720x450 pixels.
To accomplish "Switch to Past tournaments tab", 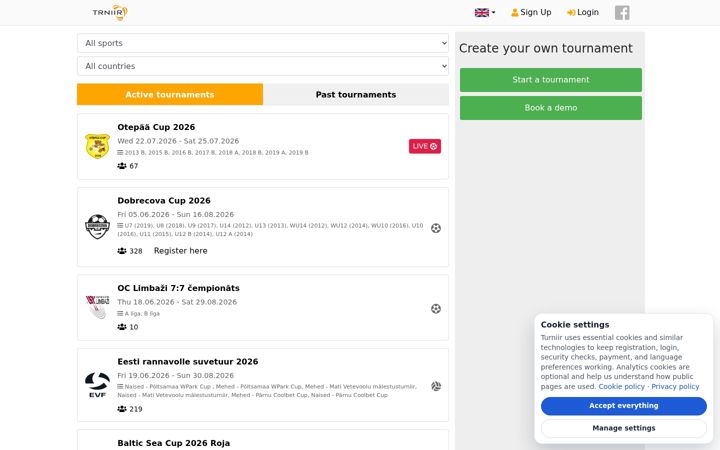I will [x=356, y=95].
